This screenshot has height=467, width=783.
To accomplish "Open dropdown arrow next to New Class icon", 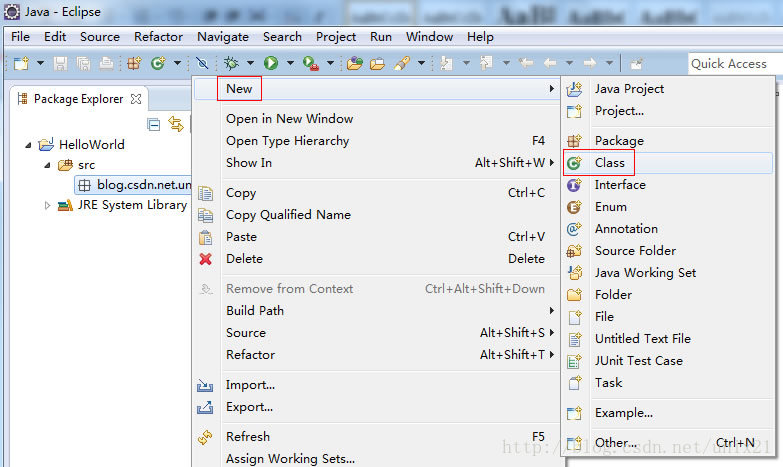I will coord(177,63).
